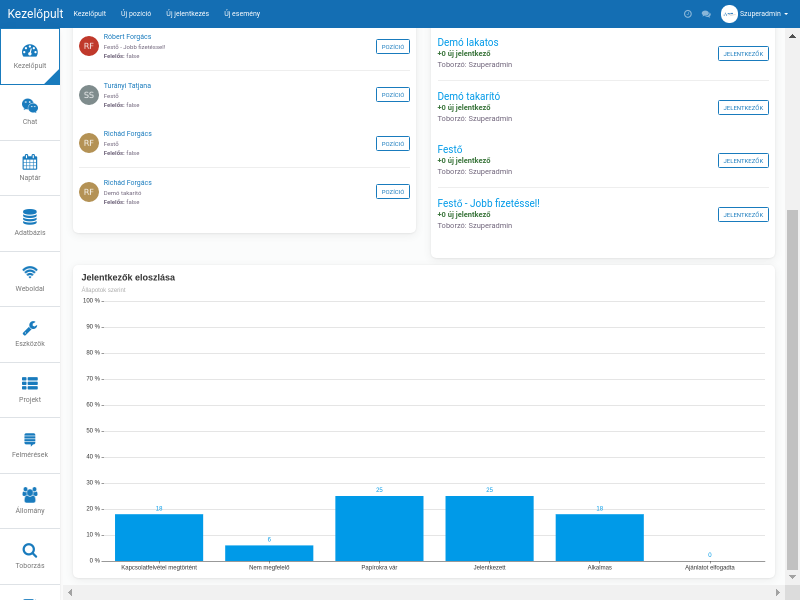The image size is (800, 600).
Task: Click JELENTKEZŐK button for Festő
Action: [743, 161]
